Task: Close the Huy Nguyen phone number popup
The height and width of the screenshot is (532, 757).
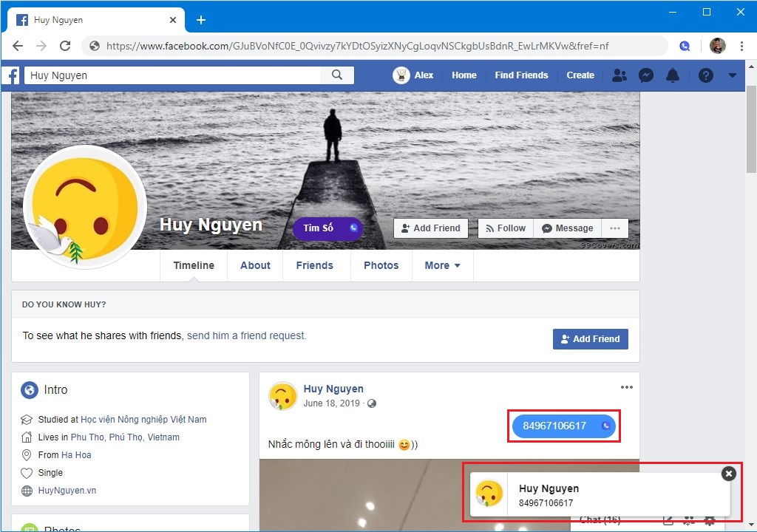Action: (x=729, y=474)
